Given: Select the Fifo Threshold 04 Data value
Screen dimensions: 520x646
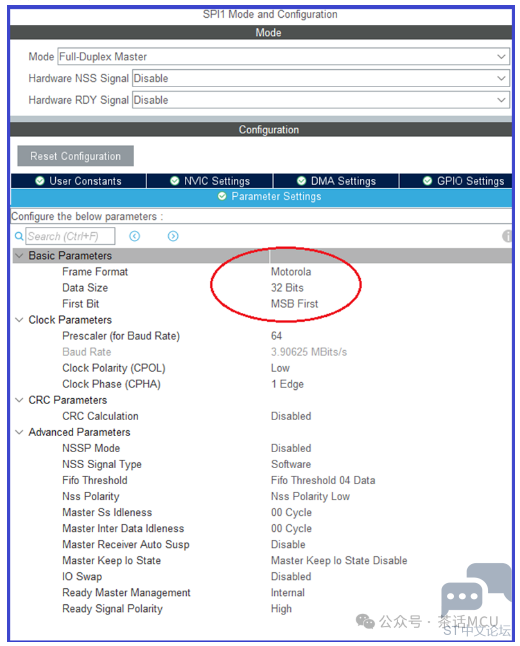Looking at the screenshot, I should (x=323, y=480).
